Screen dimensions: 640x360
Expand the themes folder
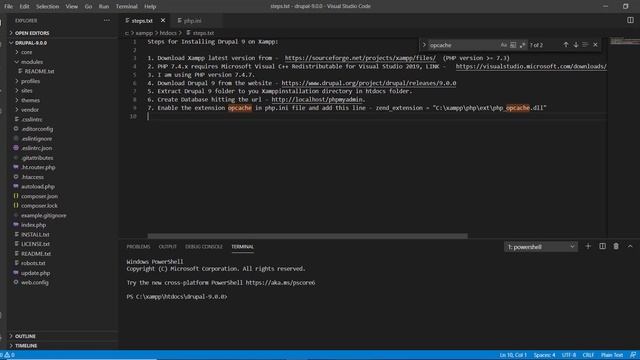30,100
